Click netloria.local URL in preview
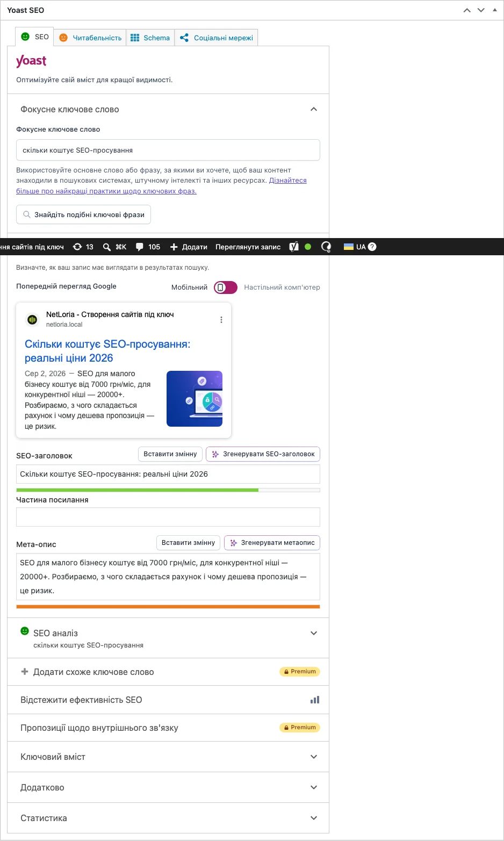 click(64, 325)
